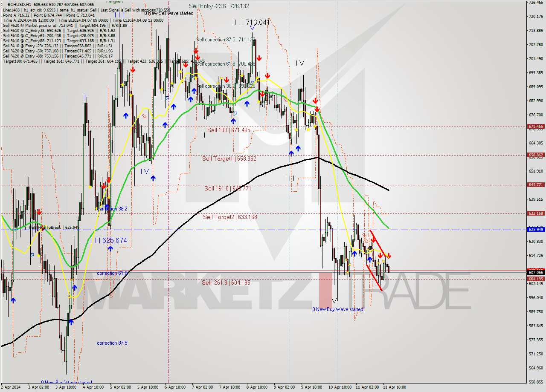
Task: Click the 'Target100: 671.465' summary line
Action: [x=104, y=61]
